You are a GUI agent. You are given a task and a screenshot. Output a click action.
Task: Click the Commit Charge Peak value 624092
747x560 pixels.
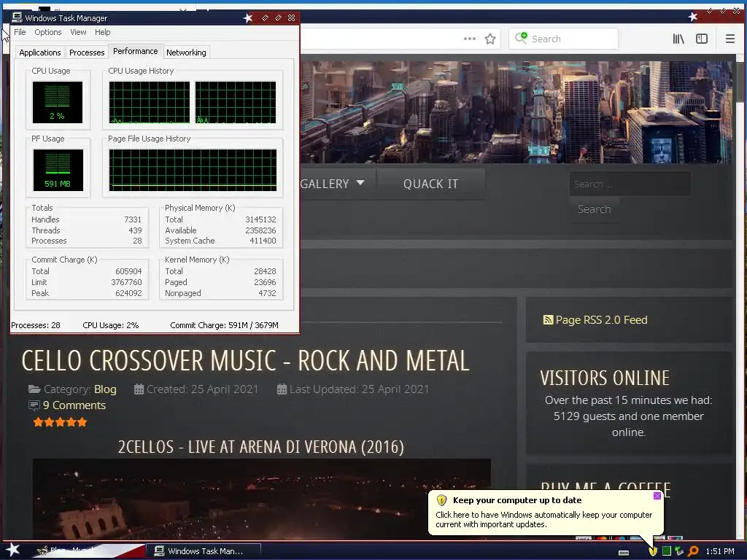point(128,293)
